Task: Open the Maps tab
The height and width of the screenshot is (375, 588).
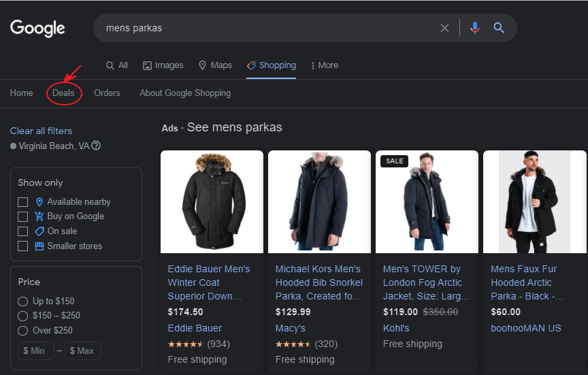Action: [x=215, y=65]
